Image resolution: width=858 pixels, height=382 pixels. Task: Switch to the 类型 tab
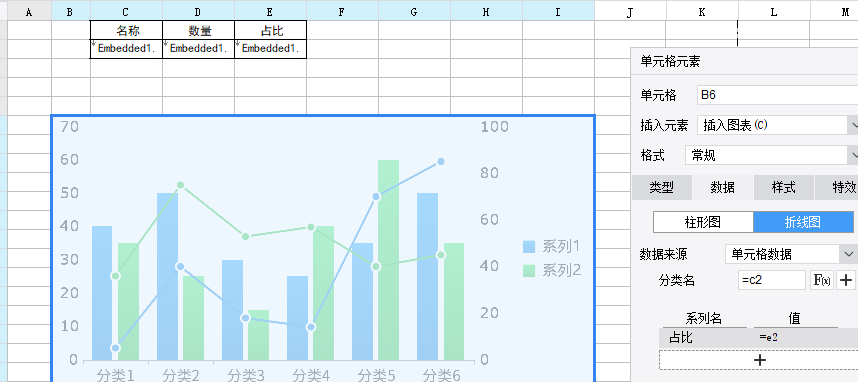662,188
